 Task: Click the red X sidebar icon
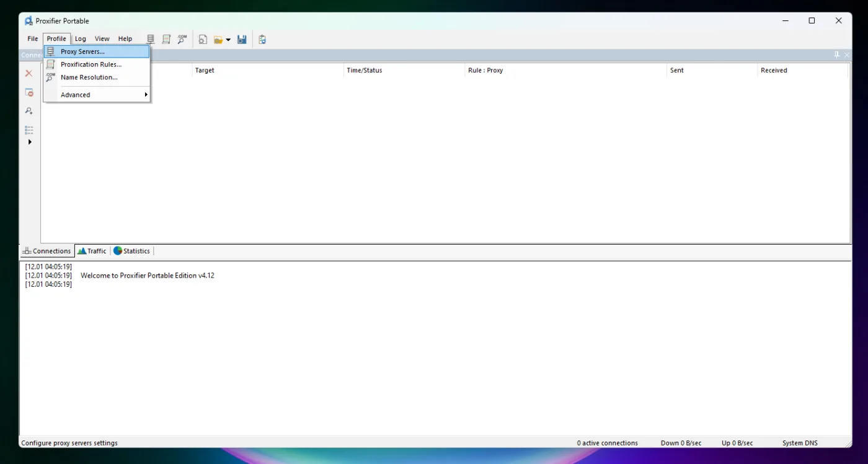click(x=29, y=73)
